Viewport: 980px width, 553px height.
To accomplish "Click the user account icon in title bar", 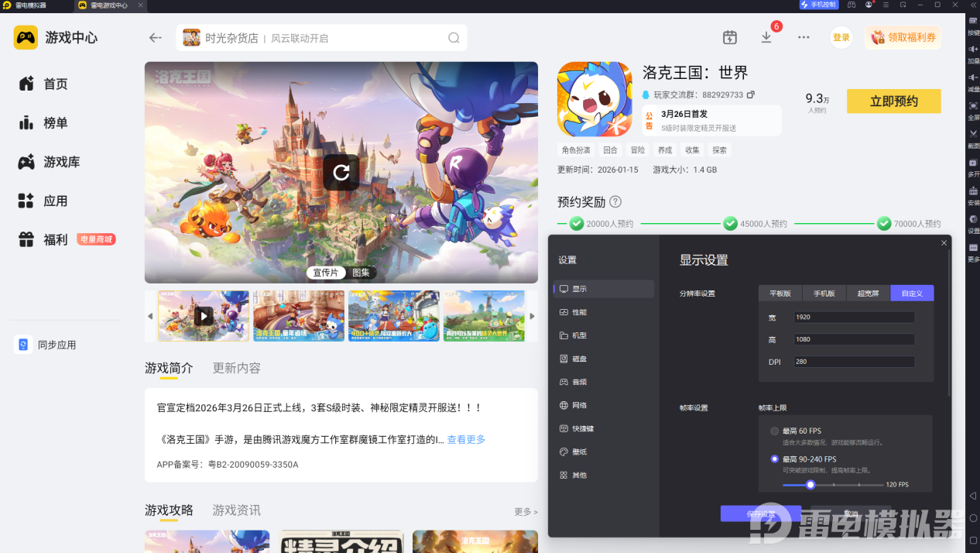I will tap(869, 5).
